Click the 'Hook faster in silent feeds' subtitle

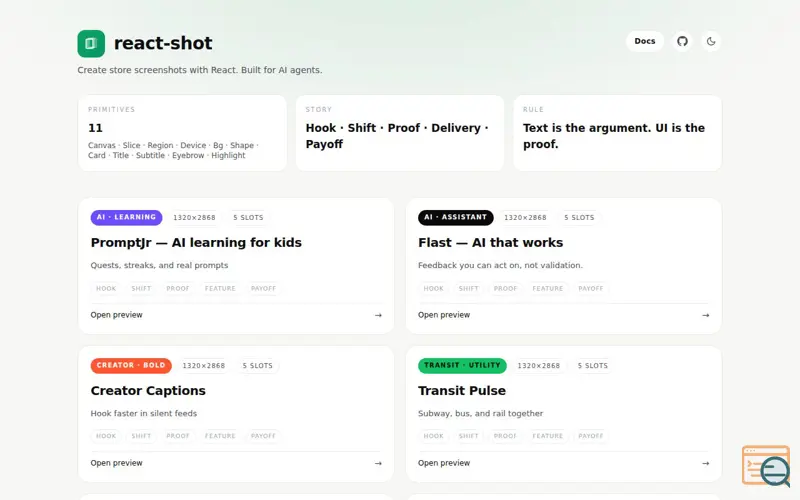143,413
